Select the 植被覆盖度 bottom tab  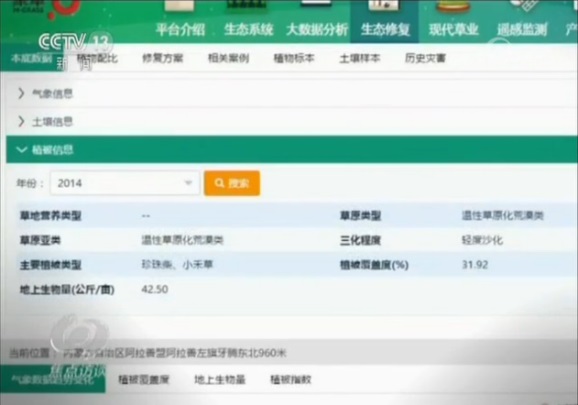[x=144, y=379]
